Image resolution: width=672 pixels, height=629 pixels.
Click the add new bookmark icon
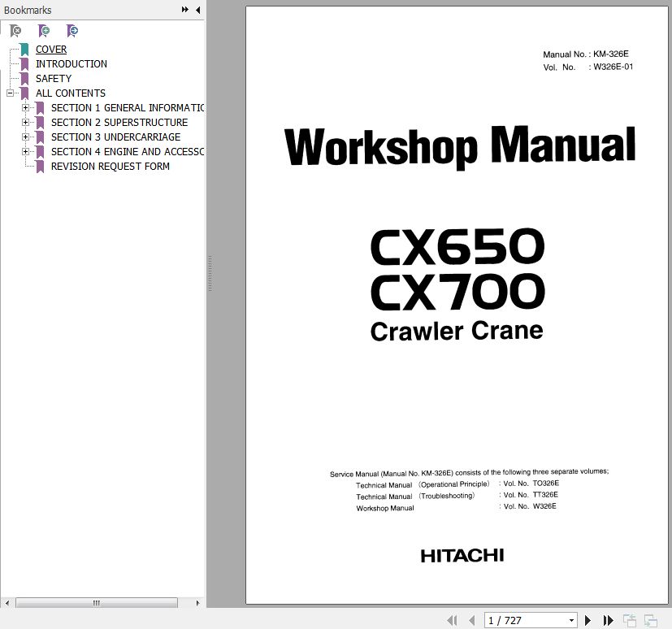(x=44, y=30)
